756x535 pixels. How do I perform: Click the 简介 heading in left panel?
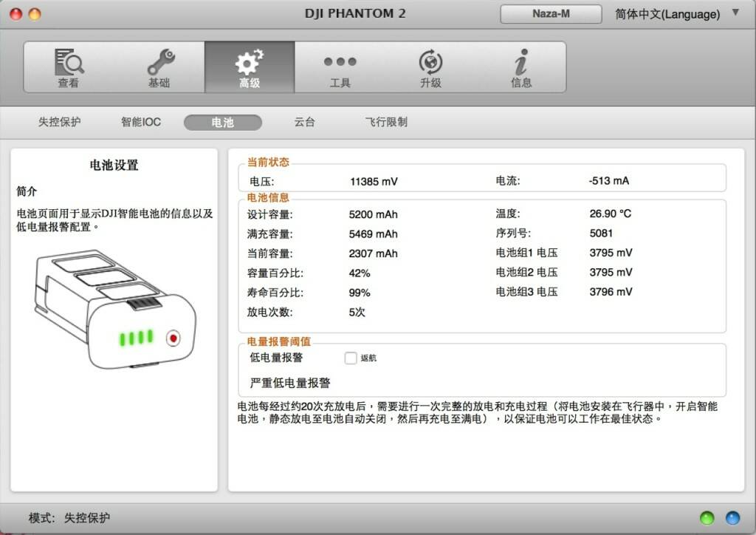pyautogui.click(x=27, y=191)
